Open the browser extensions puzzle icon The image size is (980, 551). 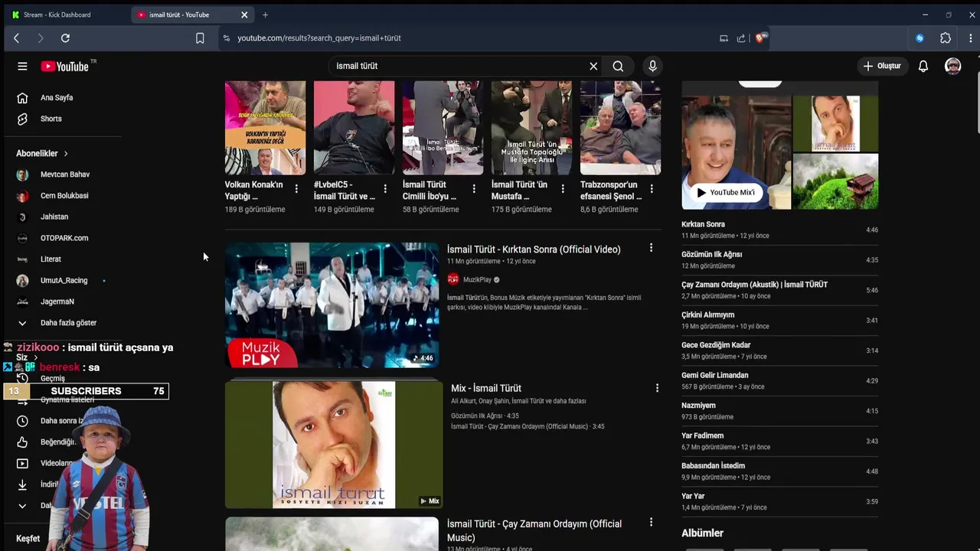point(946,38)
